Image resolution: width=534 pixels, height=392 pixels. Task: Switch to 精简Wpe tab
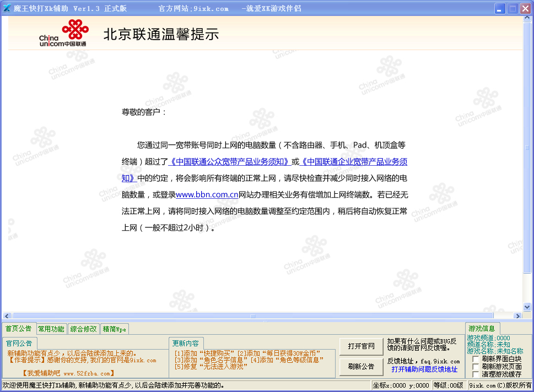115,329
